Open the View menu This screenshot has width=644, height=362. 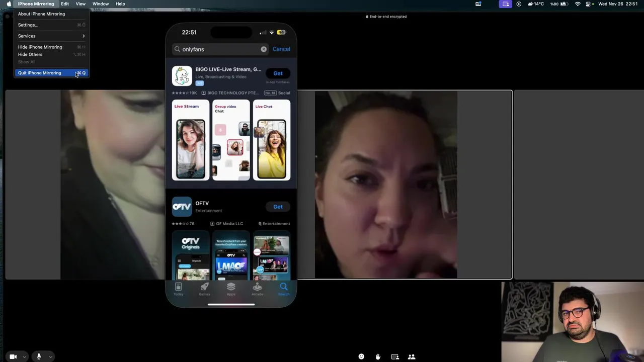pos(80,4)
